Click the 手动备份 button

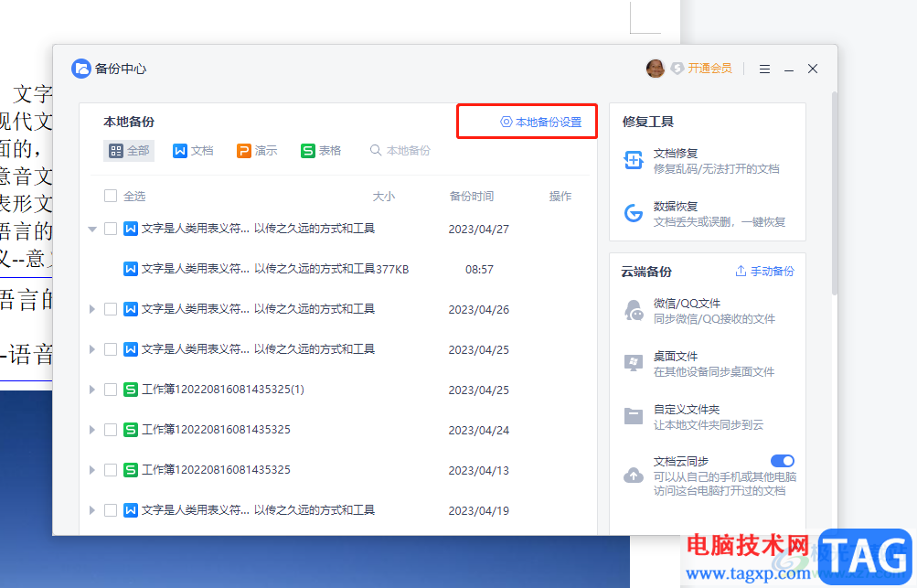coord(764,271)
